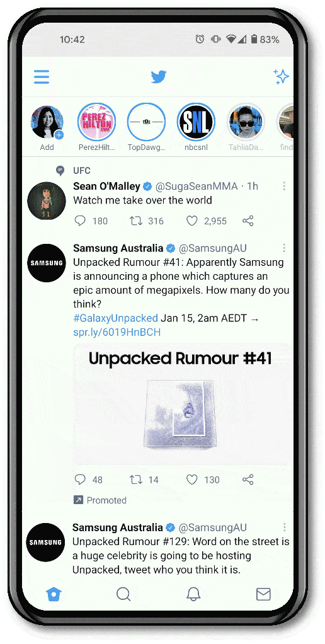The height and width of the screenshot is (644, 325).
Task: Open the Messages envelope tab
Action: 263,594
